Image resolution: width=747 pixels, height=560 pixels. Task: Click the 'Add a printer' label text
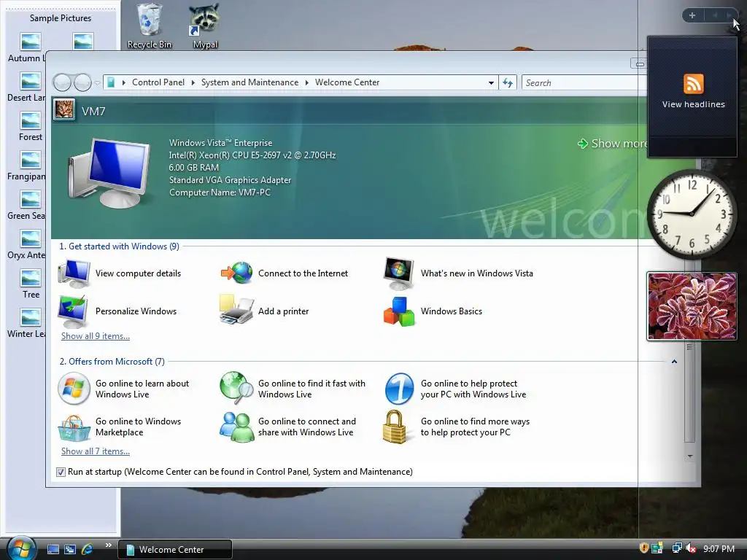point(284,311)
